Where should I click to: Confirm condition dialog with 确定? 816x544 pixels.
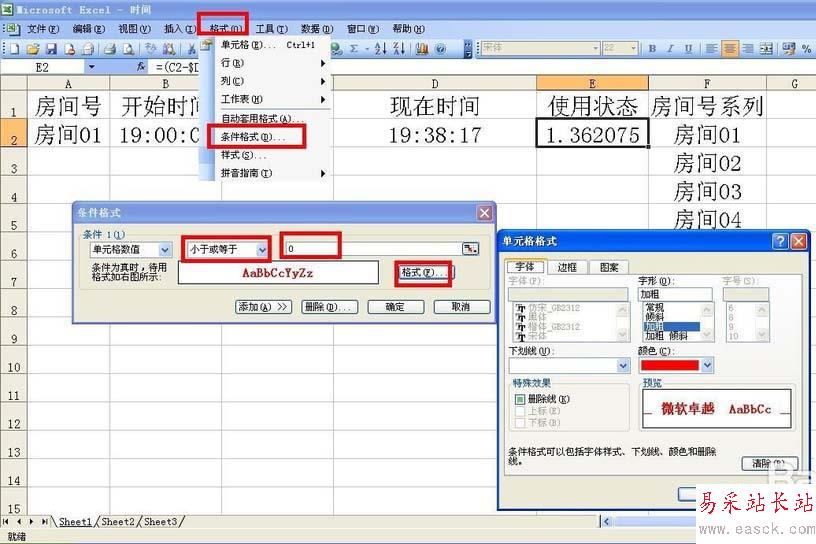point(395,307)
